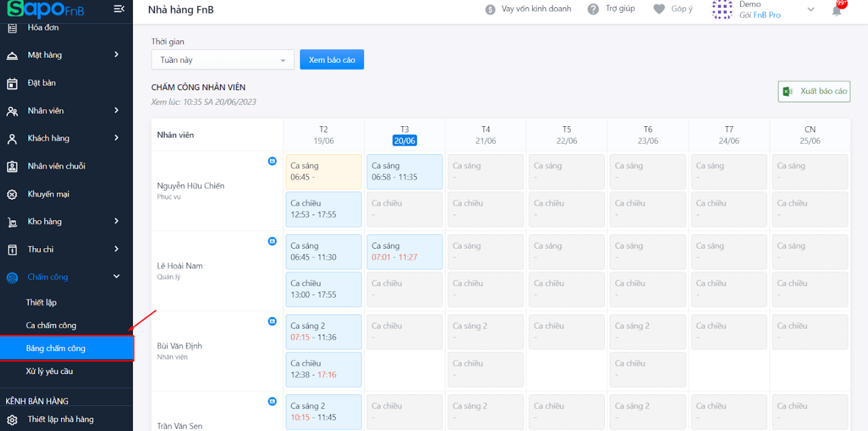
Task: Click the blue icon beside Lê Hoài Nam
Action: click(x=272, y=241)
